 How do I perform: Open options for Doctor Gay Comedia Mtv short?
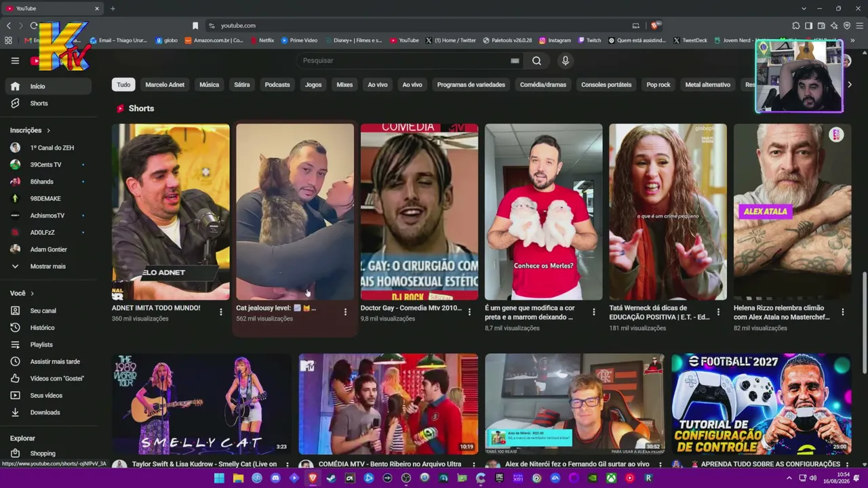pos(469,312)
